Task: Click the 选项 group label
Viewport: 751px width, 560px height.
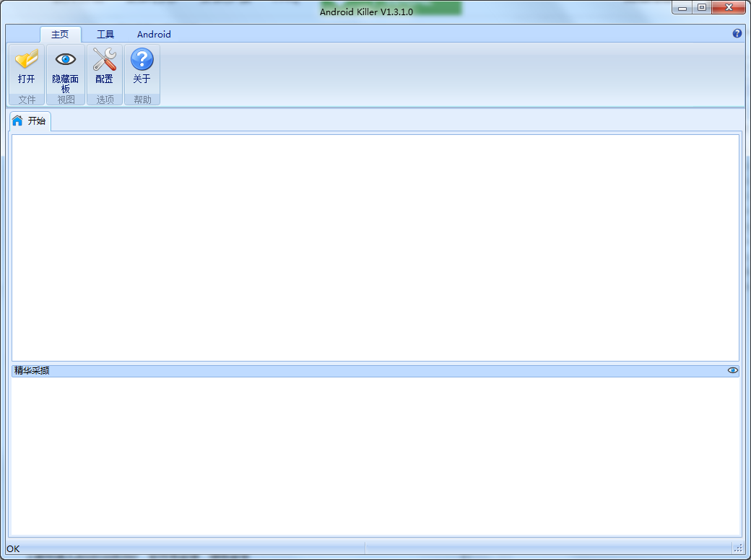Action: 105,100
